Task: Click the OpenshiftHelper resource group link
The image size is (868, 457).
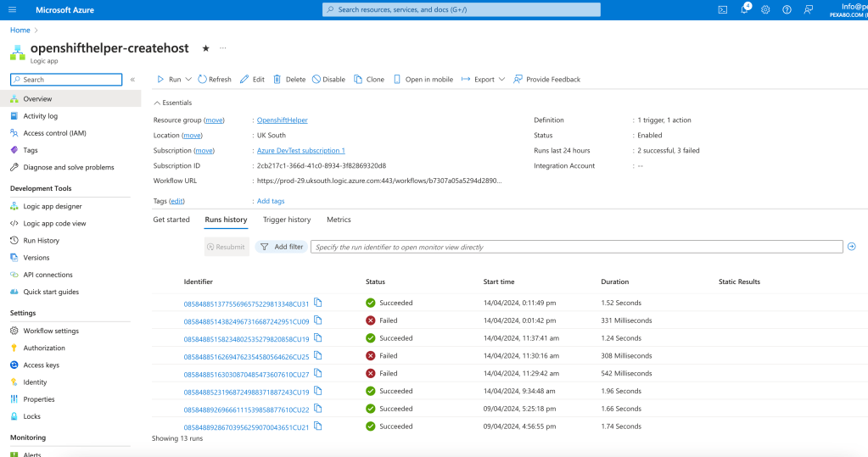Action: point(282,120)
